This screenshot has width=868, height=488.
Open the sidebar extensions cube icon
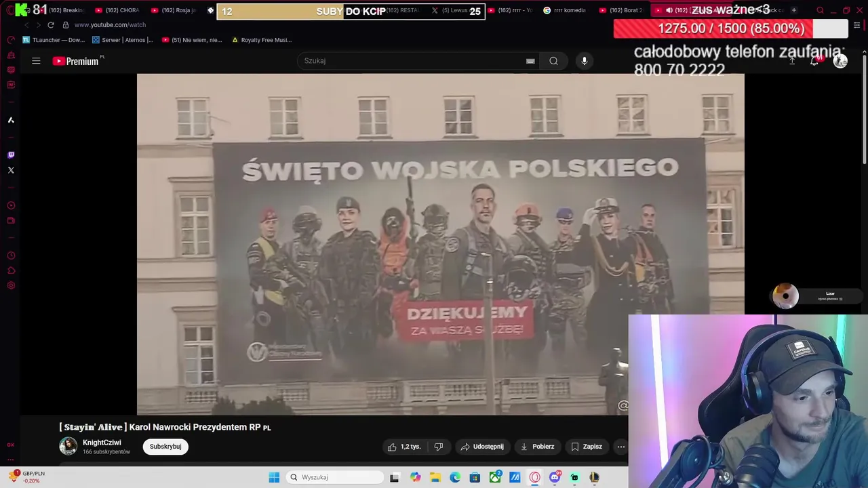[x=11, y=270]
